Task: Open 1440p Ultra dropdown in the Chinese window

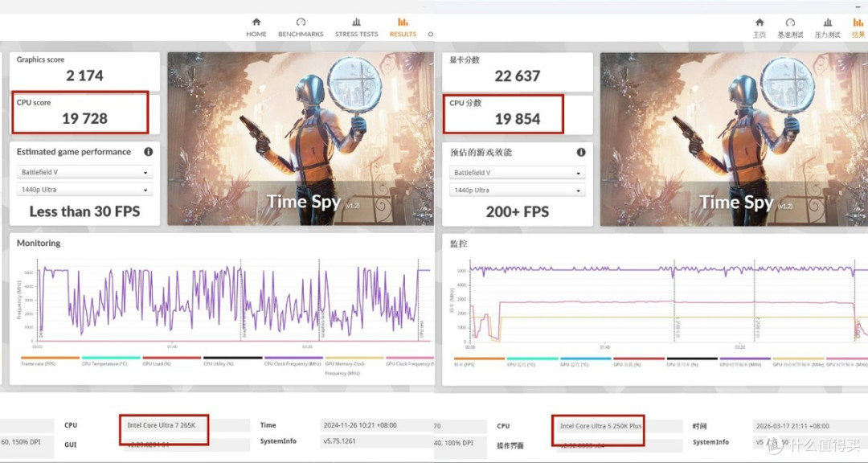Action: point(517,190)
